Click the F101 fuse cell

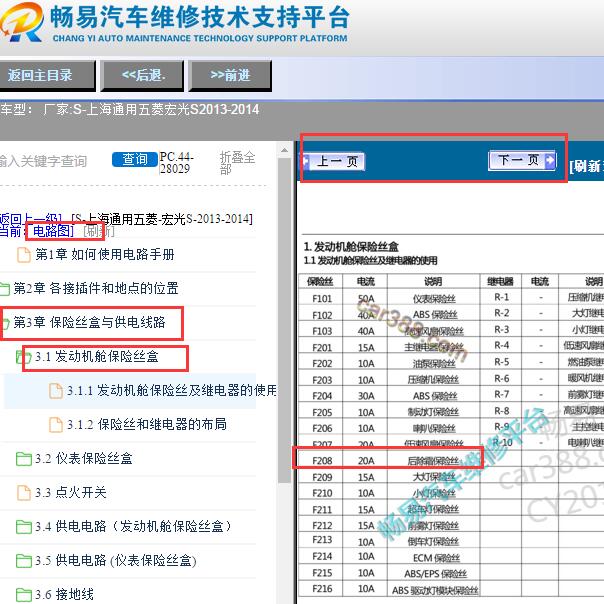click(322, 299)
